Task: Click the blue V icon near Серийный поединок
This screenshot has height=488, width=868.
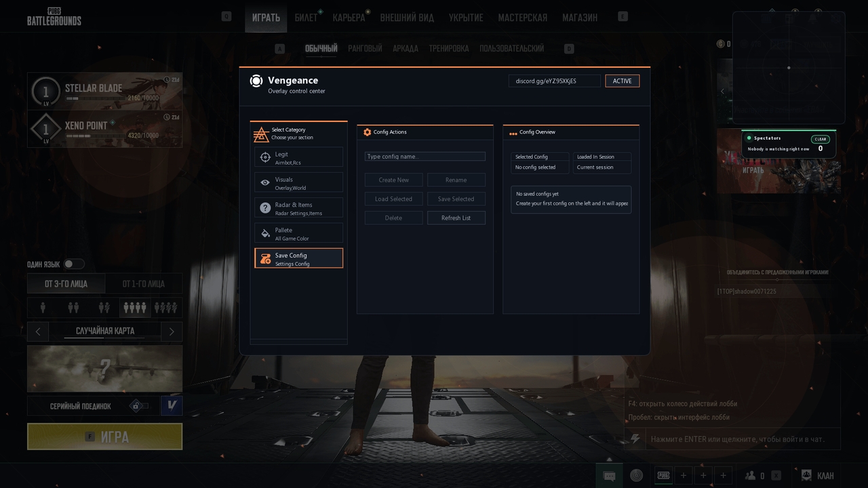Action: click(x=172, y=406)
